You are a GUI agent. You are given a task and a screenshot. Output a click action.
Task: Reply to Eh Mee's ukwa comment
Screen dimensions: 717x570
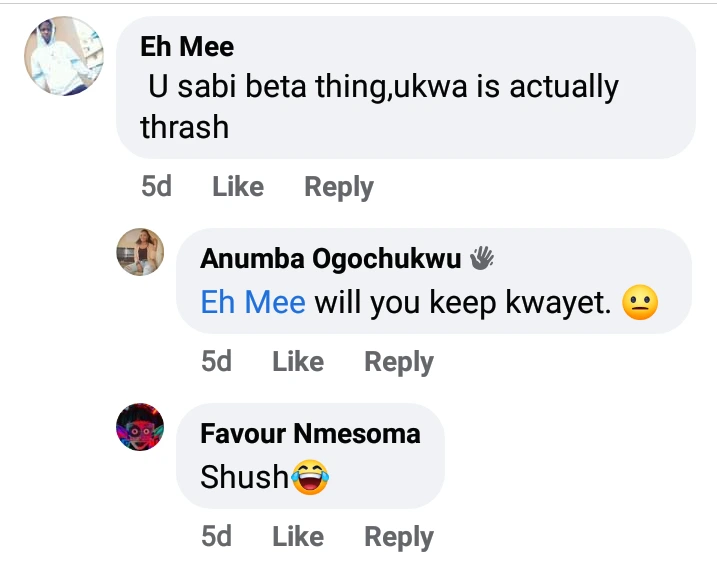point(338,187)
